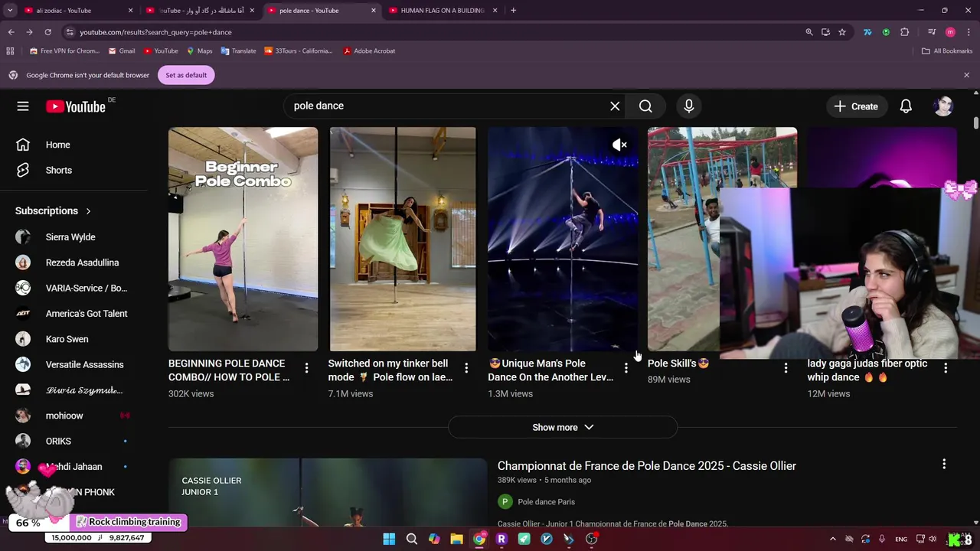Open account avatar menu
Image resolution: width=980 pixels, height=551 pixels.
coord(943,106)
